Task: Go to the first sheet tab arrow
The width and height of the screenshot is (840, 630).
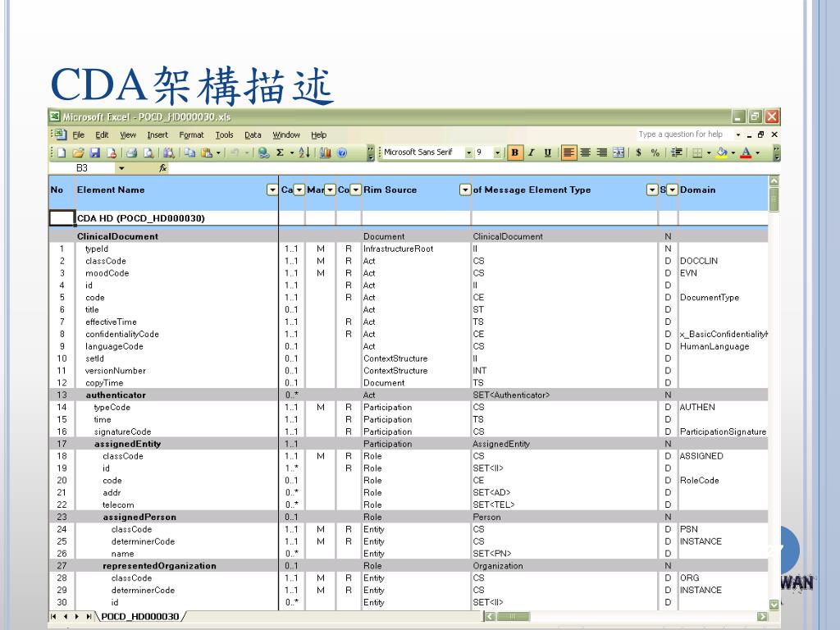Action: click(53, 617)
